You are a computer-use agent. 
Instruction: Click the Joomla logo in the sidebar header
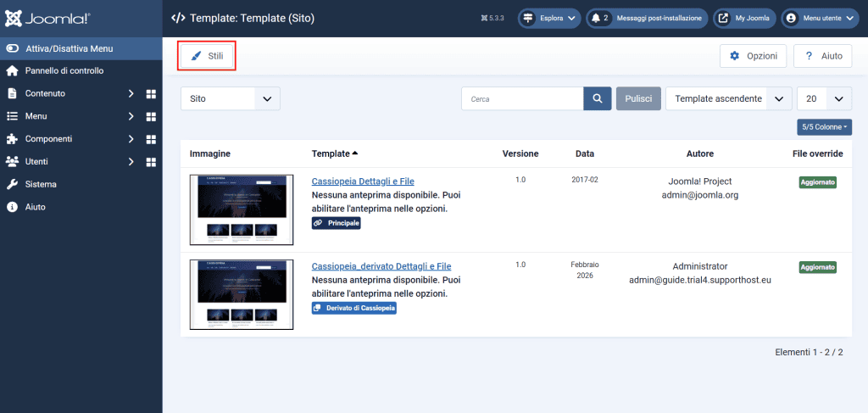pos(47,19)
